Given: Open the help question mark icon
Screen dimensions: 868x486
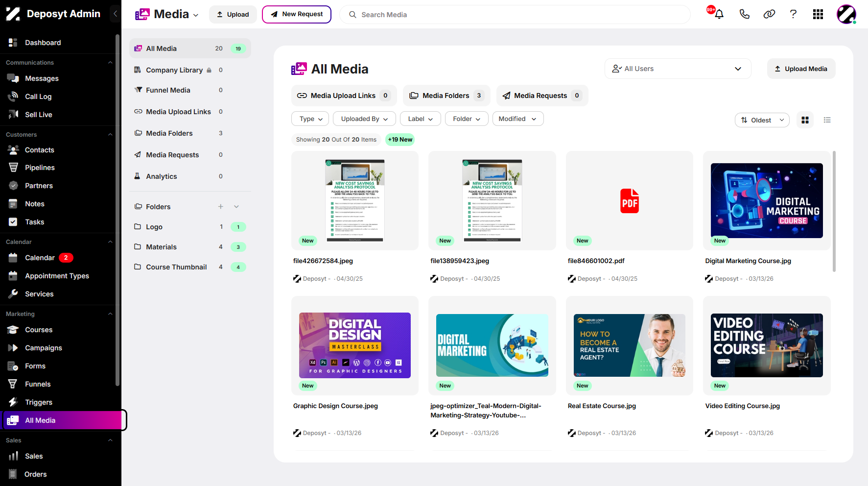Looking at the screenshot, I should pyautogui.click(x=793, y=14).
